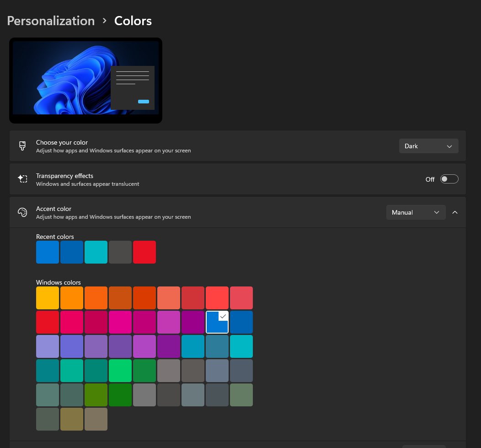Select the checkmarked blue Windows color swatch
Screen dimensions: 481x448
[x=217, y=322]
